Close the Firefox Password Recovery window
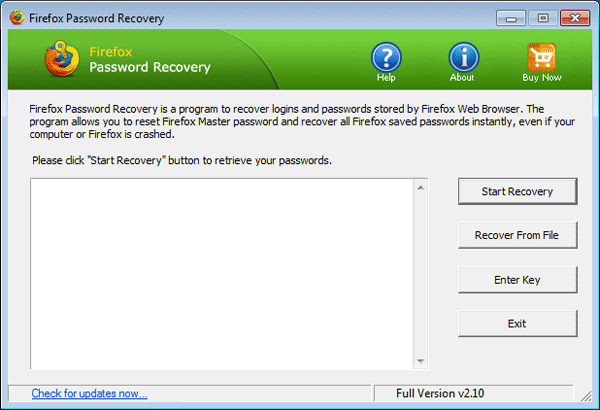Image resolution: width=600 pixels, height=410 pixels. [x=573, y=17]
